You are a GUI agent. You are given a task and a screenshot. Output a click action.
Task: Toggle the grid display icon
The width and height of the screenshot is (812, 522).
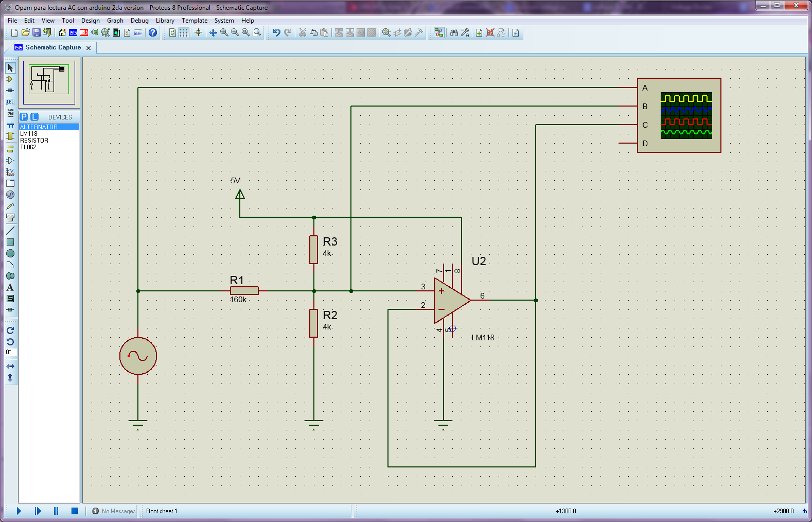tap(184, 32)
